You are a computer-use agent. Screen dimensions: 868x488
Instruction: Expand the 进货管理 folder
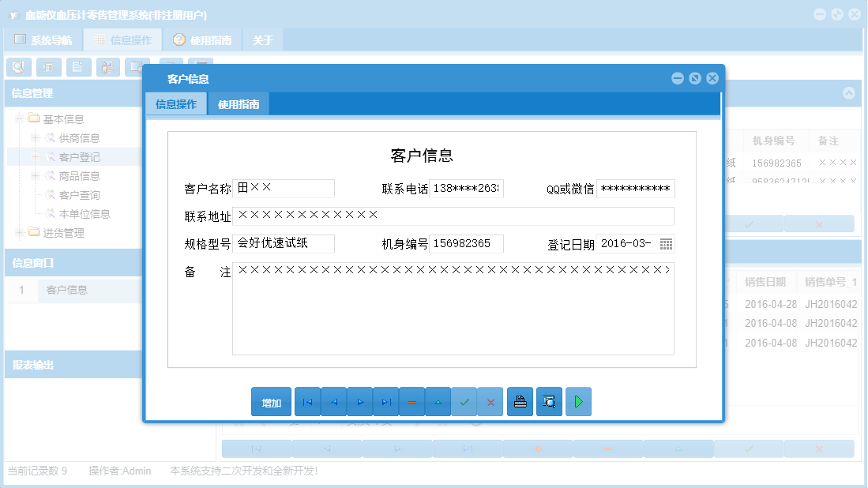tap(18, 232)
